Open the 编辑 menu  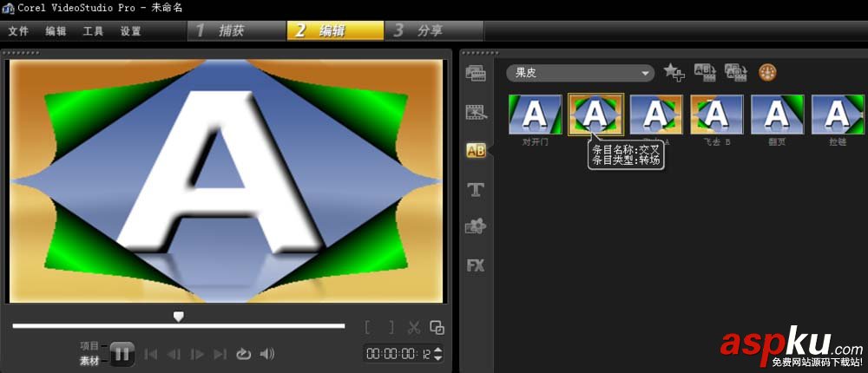56,31
